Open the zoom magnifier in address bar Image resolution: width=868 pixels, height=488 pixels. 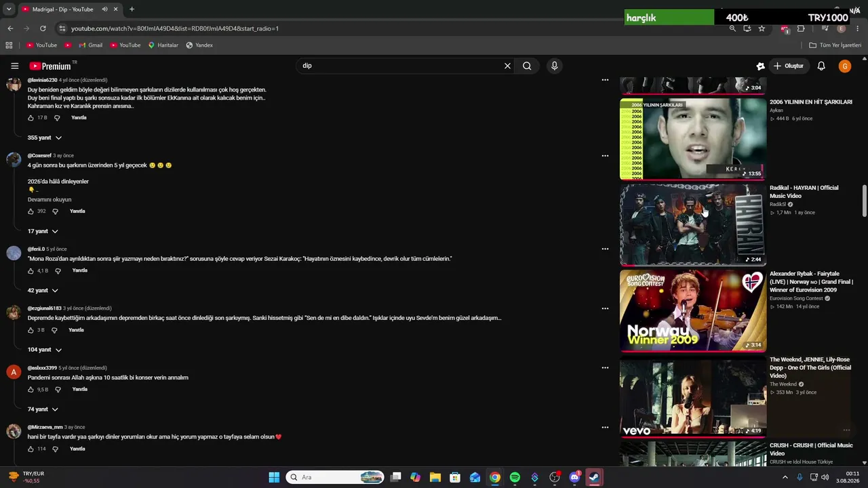click(x=732, y=28)
